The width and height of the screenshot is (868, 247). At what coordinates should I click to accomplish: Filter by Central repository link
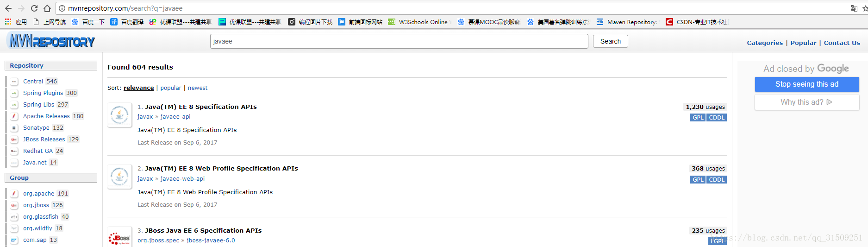pos(33,82)
